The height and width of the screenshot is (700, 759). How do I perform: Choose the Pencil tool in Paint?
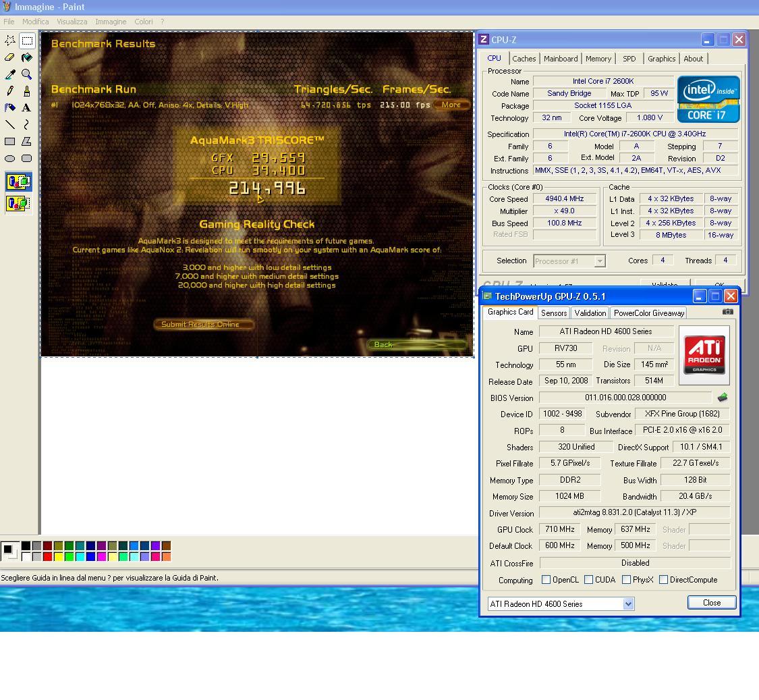pos(9,91)
